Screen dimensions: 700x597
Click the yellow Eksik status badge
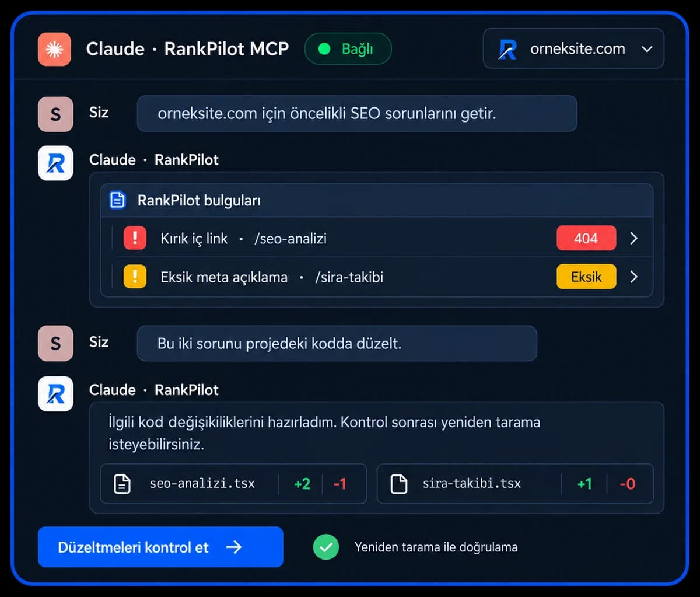click(586, 277)
